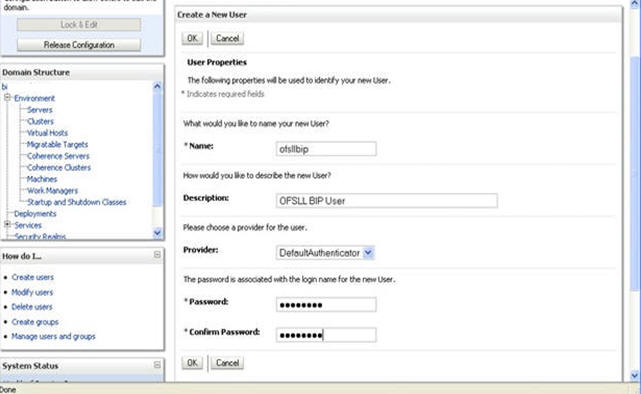Image resolution: width=641 pixels, height=394 pixels.
Task: Click the top Cancel button
Action: click(x=227, y=38)
